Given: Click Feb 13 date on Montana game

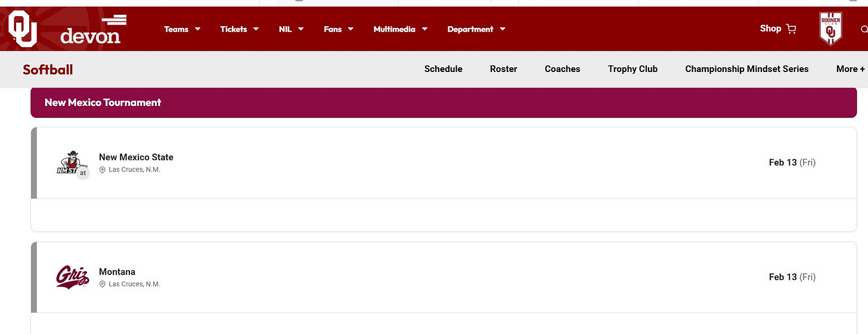Looking at the screenshot, I should point(792,277).
